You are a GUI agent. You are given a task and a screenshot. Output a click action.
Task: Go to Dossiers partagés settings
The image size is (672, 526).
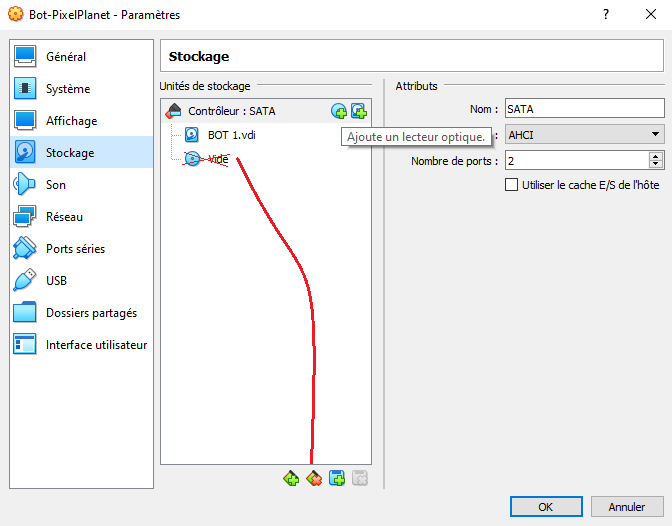tap(91, 313)
